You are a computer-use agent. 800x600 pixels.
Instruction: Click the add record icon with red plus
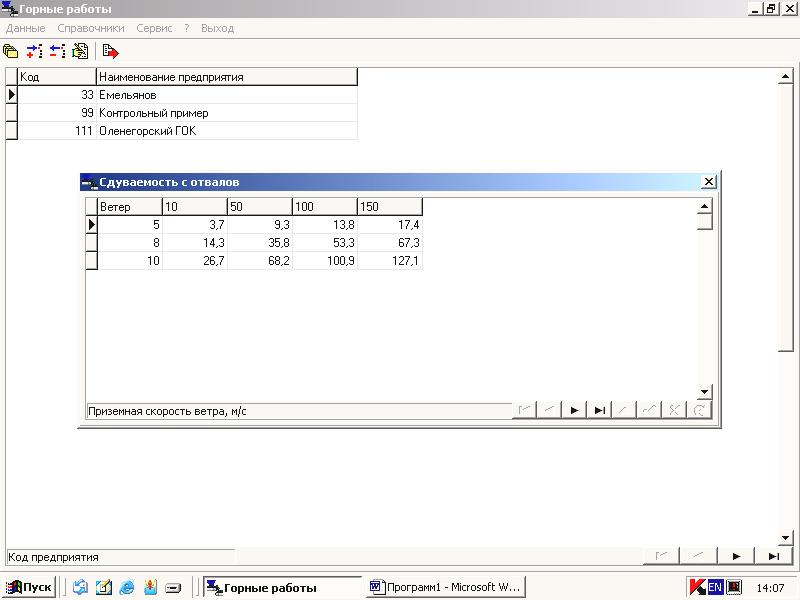[34, 52]
